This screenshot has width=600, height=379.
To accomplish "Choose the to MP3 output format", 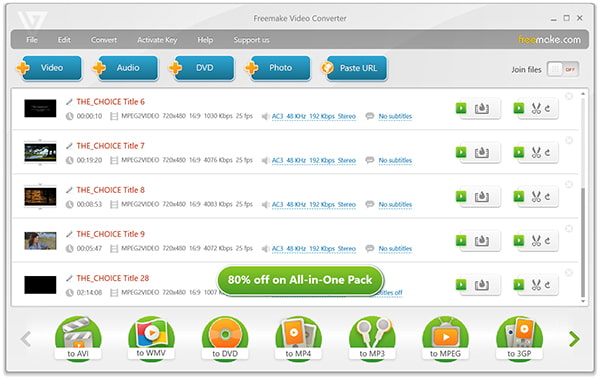I will pos(372,338).
